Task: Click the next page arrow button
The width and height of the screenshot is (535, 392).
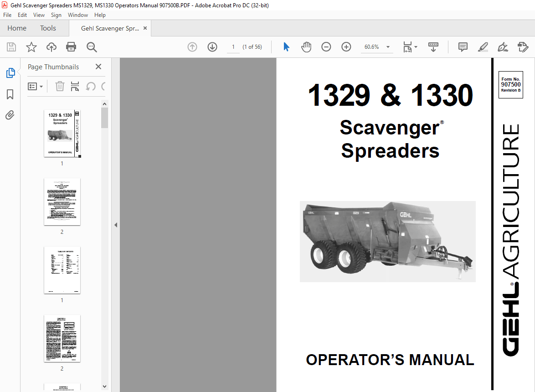Action: click(x=212, y=46)
